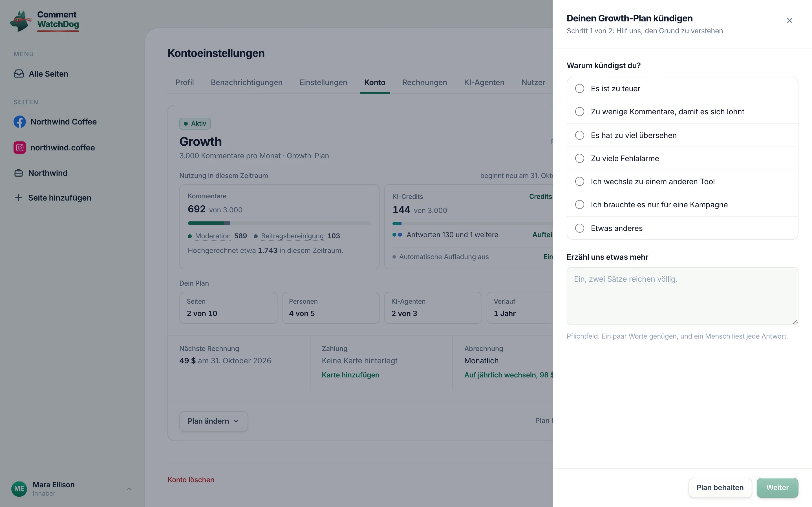
Task: Focus the "Erzähl uns etwas mehr" text area
Action: 682,296
